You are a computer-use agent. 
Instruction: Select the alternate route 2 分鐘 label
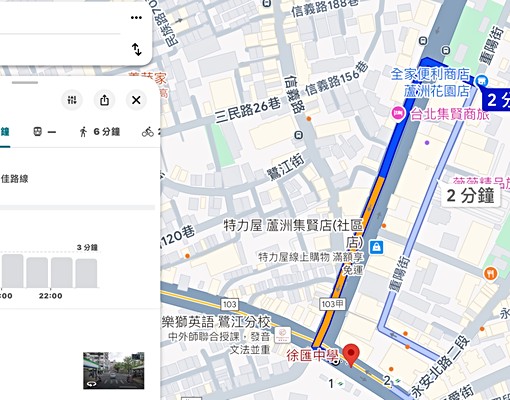[471, 196]
